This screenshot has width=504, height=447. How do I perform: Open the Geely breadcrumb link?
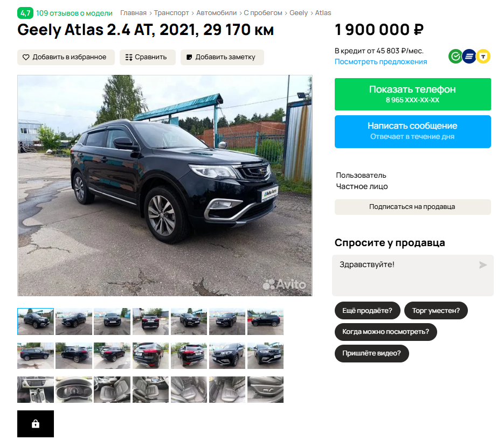299,13
